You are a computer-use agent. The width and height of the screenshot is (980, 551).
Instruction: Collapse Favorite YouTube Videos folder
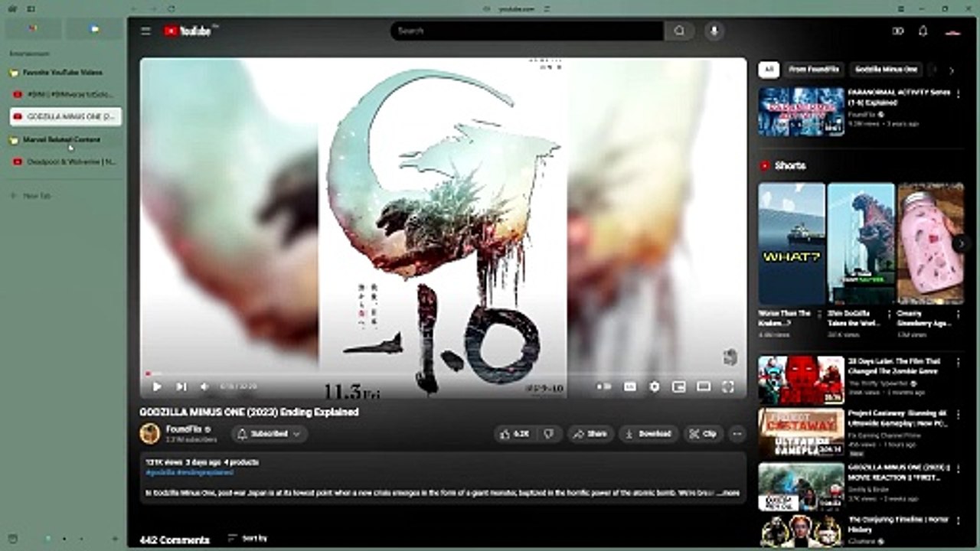(62, 73)
